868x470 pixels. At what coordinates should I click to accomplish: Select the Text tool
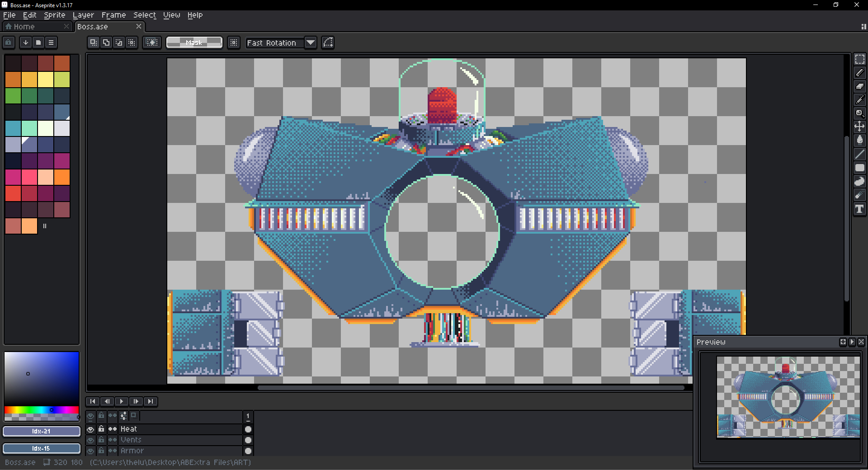tap(859, 209)
